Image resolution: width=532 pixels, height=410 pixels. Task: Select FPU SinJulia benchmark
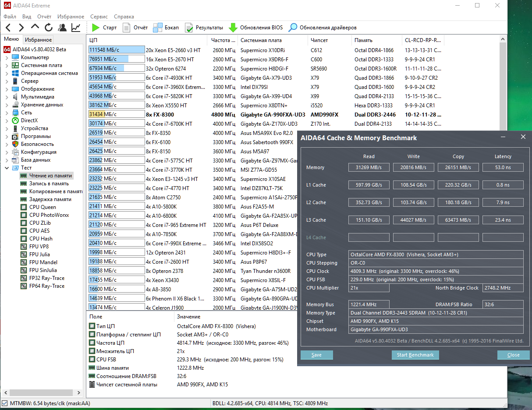[43, 270]
